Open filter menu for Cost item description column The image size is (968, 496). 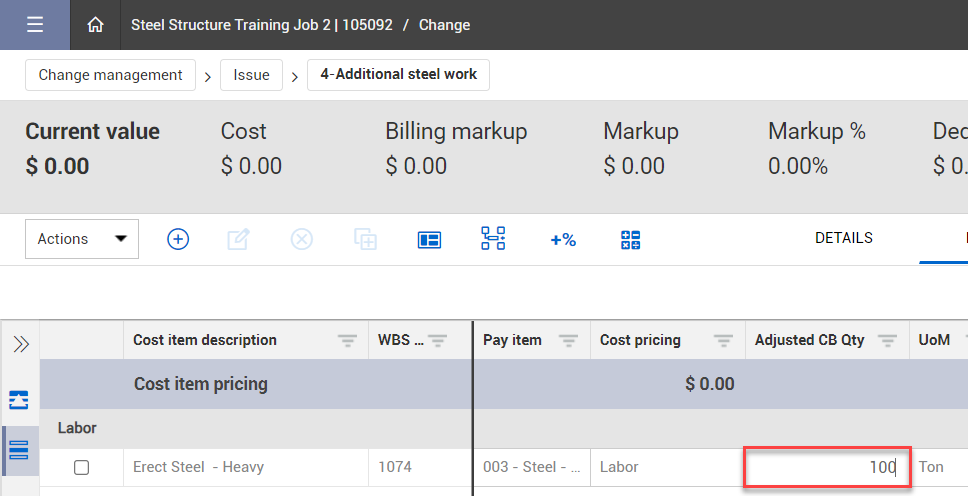348,341
